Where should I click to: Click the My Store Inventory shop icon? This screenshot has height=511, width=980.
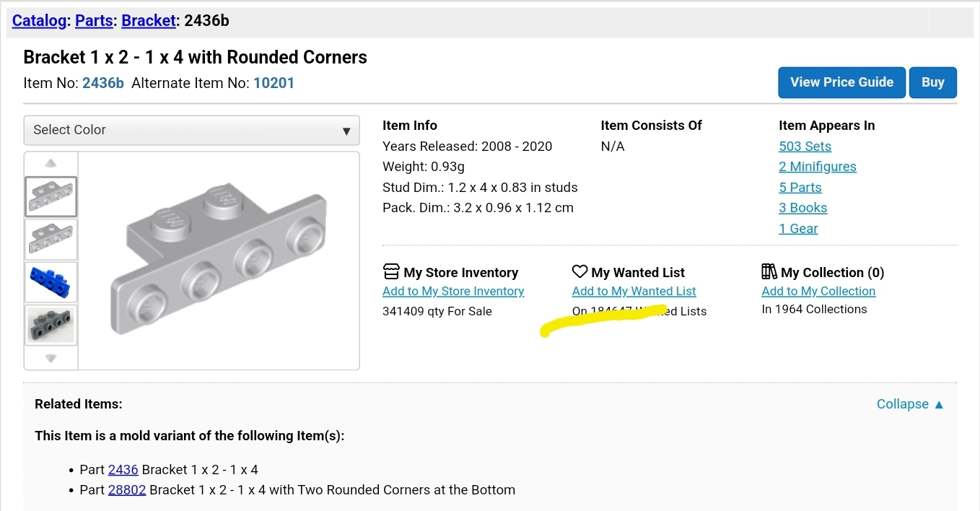click(x=390, y=272)
